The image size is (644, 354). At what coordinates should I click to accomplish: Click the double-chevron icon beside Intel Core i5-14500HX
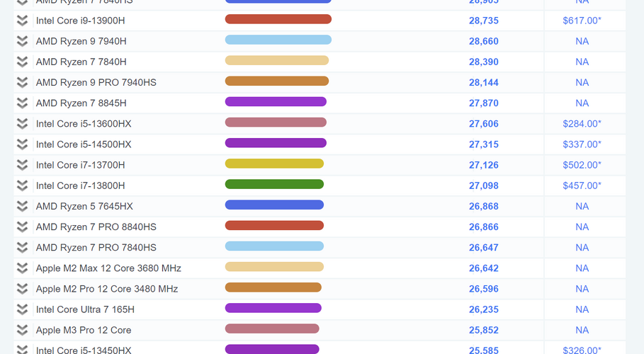point(22,144)
